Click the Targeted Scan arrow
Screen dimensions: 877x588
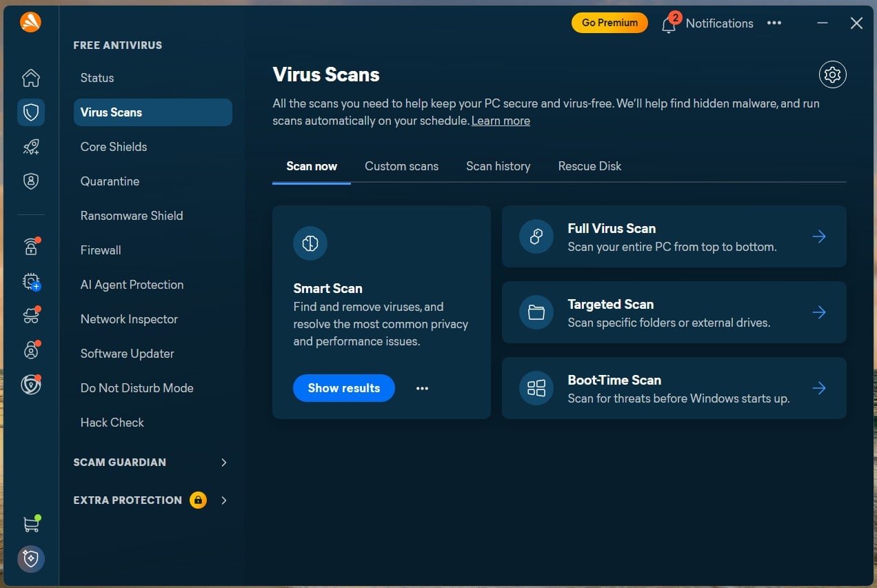tap(819, 312)
